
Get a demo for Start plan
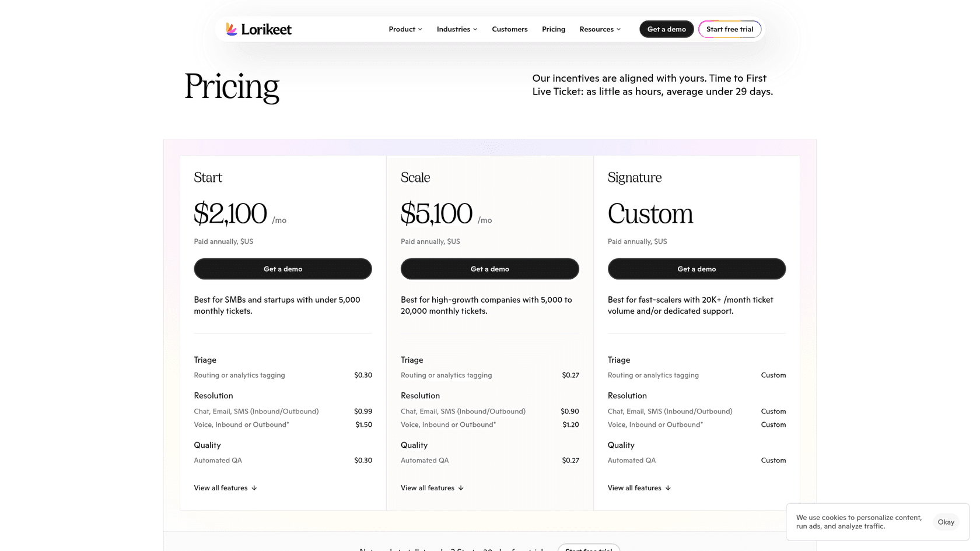(x=283, y=269)
